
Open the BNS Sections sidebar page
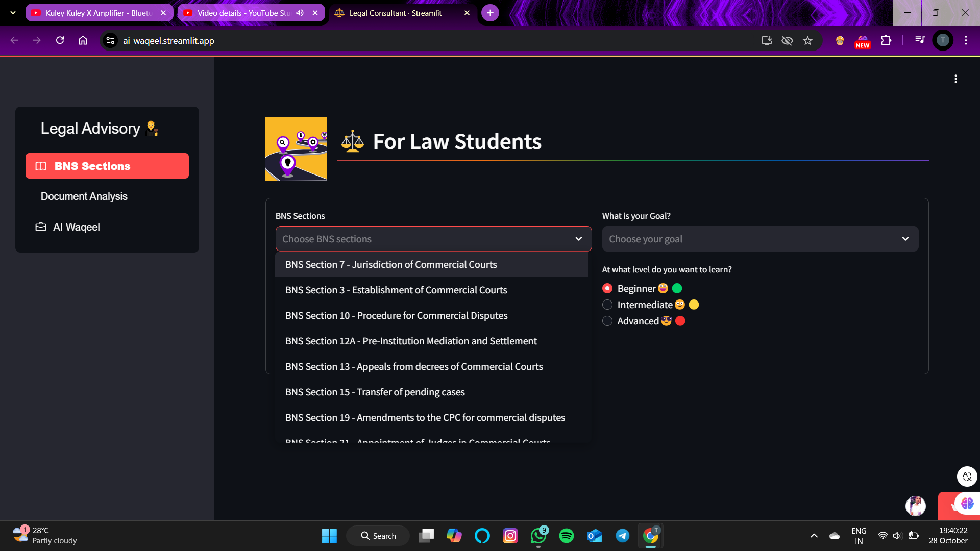tap(107, 166)
